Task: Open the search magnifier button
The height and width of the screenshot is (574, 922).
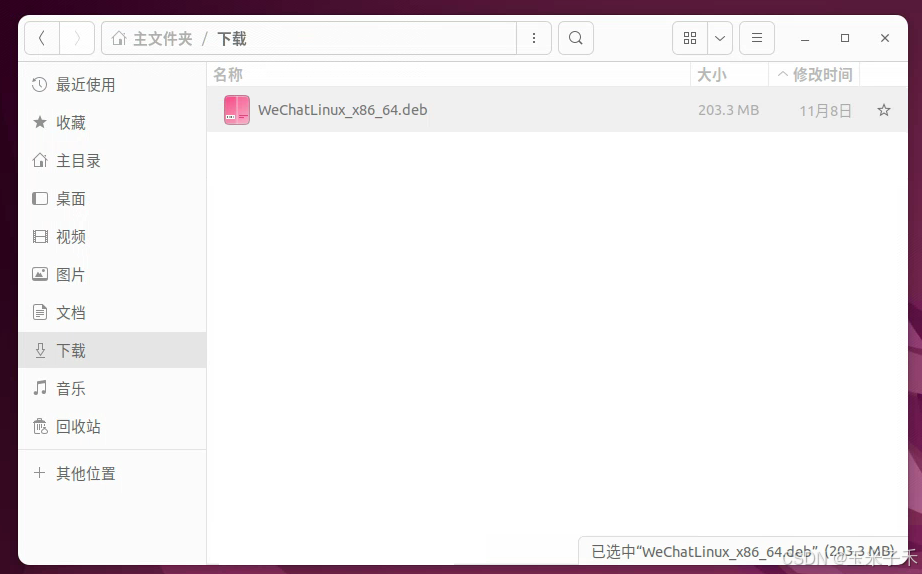Action: (x=576, y=38)
